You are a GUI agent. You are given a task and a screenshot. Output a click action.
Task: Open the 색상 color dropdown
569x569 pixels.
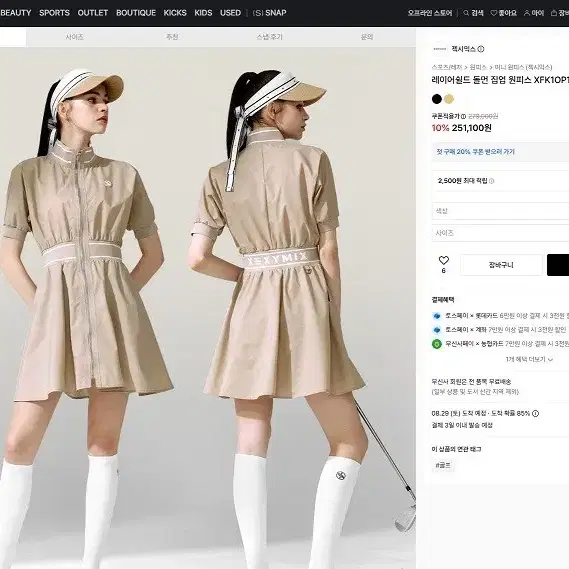tap(500, 211)
